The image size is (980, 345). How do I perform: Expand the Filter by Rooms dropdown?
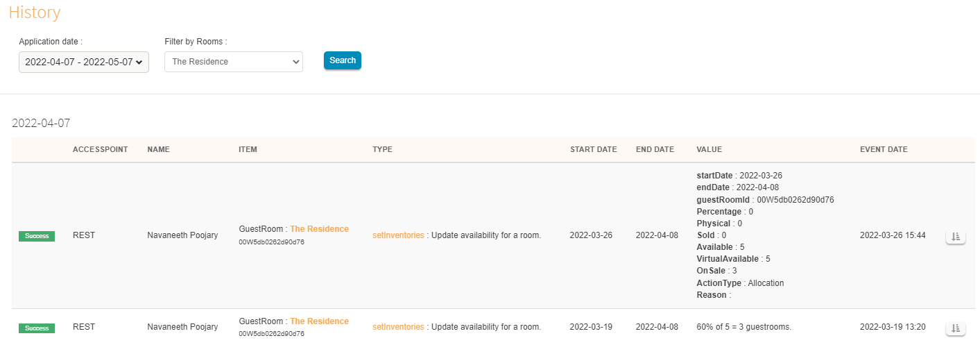coord(234,62)
